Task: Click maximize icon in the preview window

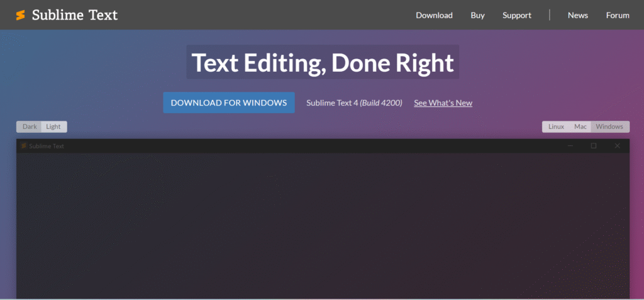Action: [593, 146]
